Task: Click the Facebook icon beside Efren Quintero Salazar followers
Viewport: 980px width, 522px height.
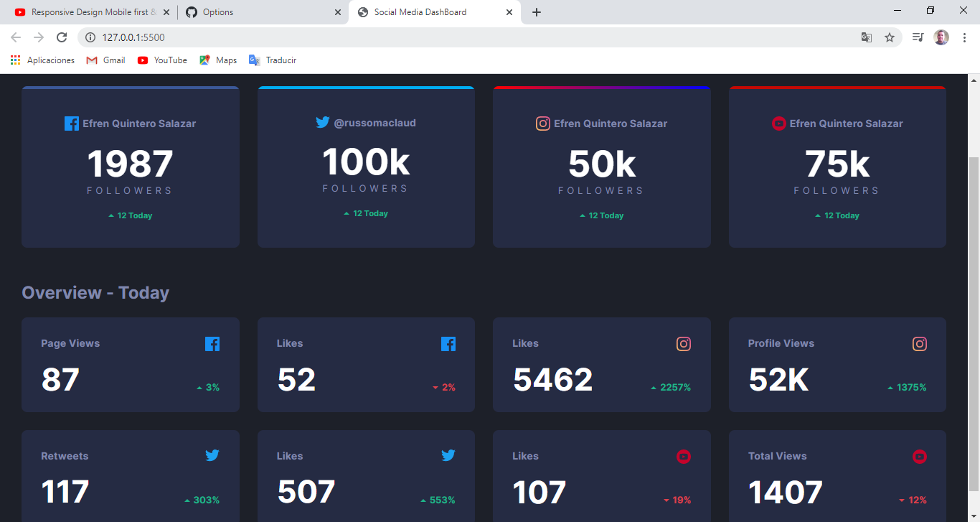Action: point(72,123)
